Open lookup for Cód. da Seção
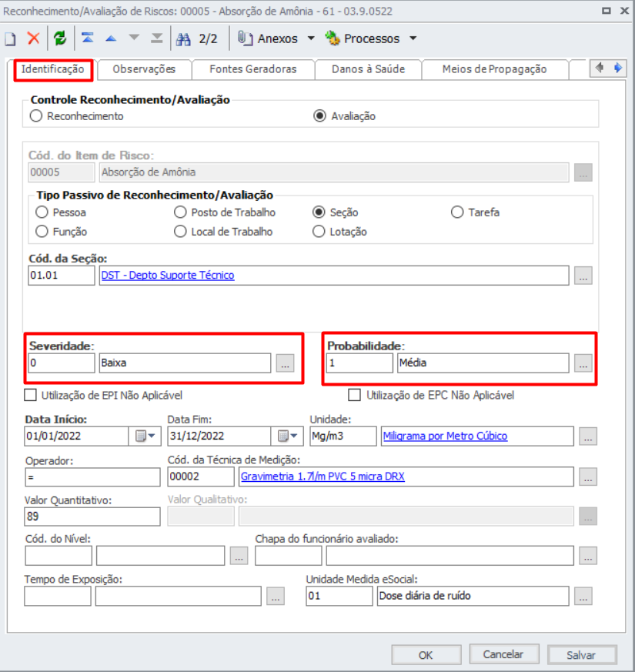The image size is (635, 672). (583, 276)
